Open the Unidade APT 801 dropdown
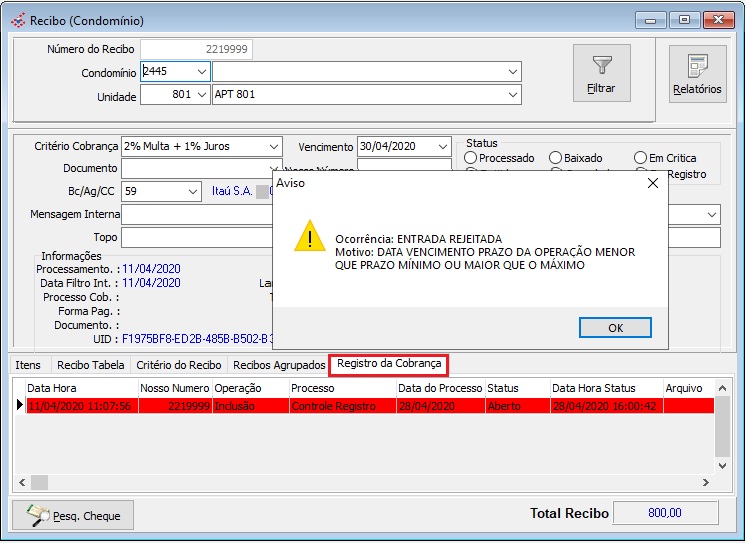Screen dimensions: 748x543 (x=513, y=94)
